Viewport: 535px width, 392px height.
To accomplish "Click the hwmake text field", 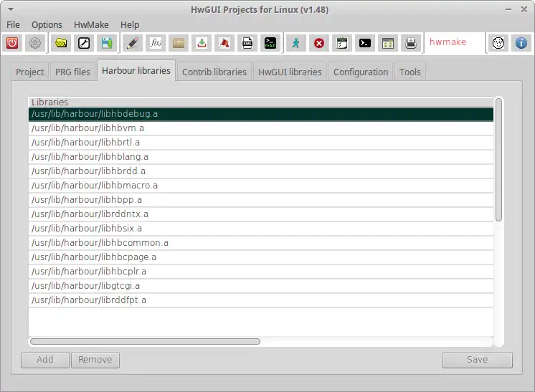I will click(x=455, y=42).
